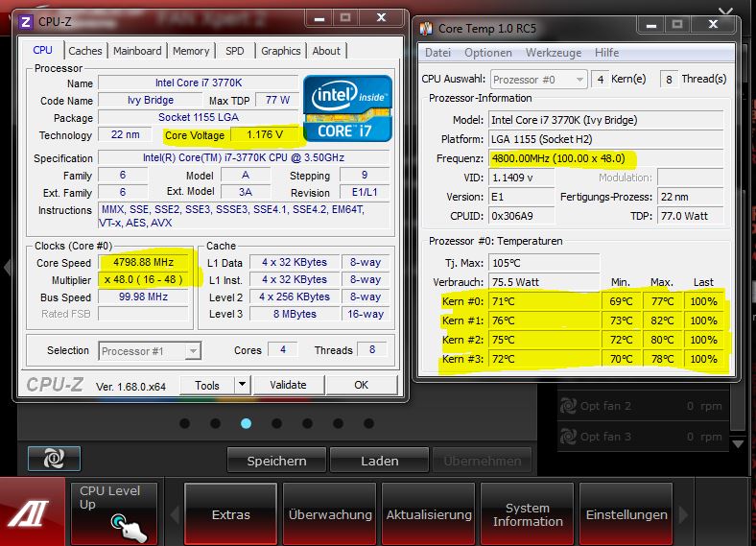Open the Aktualisierung section
The width and height of the screenshot is (756, 546).
coord(429,514)
